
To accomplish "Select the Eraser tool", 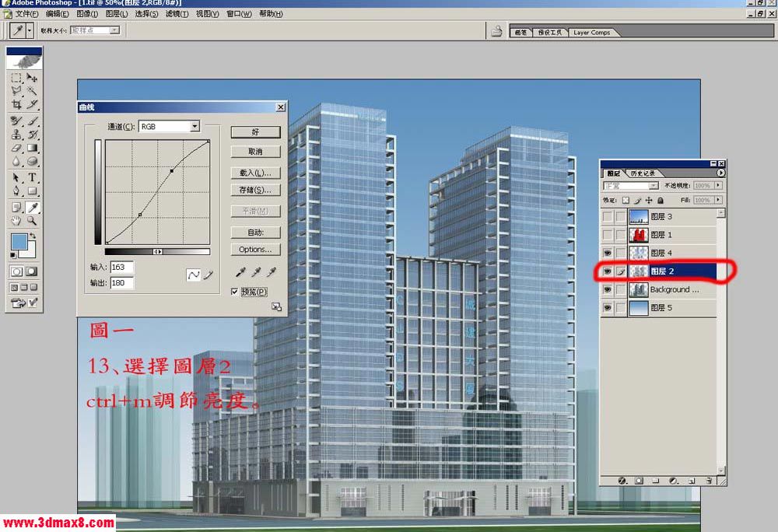I will pos(16,148).
